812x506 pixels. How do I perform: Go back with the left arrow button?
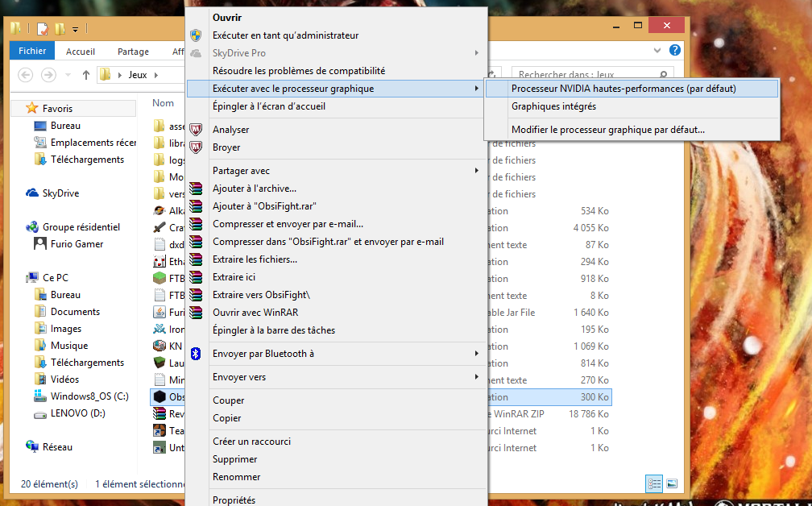coord(26,75)
